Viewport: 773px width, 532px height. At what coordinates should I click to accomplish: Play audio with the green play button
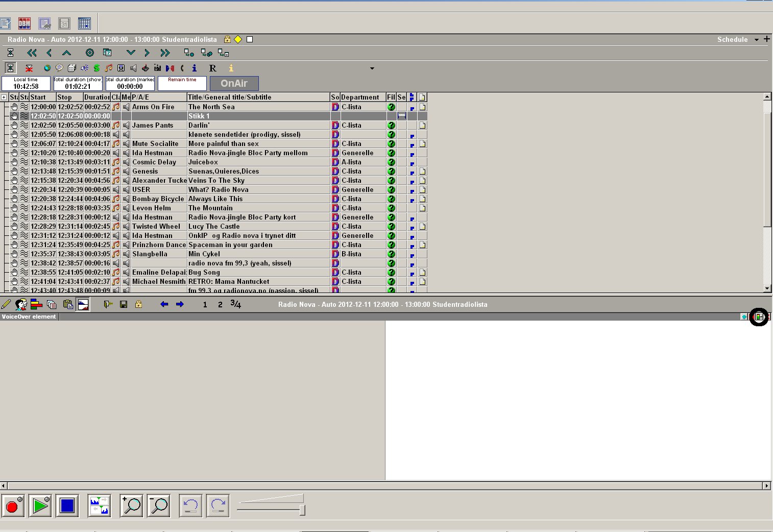(x=40, y=505)
